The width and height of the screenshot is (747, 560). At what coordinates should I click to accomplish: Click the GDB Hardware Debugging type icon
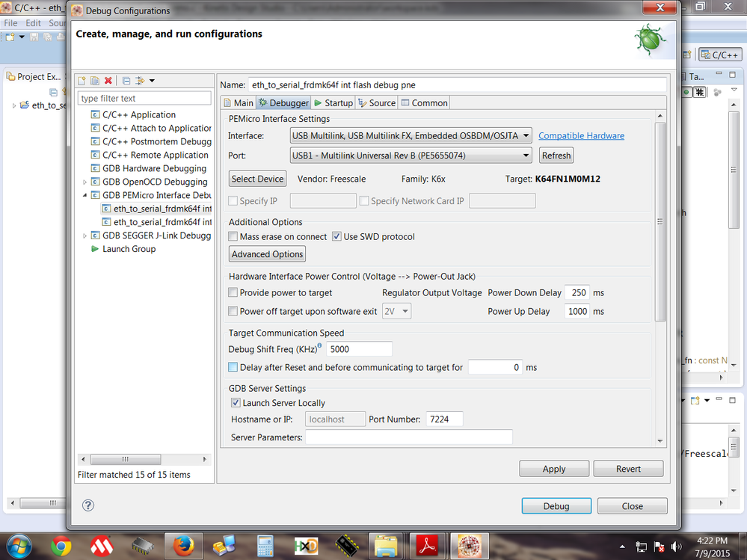click(x=95, y=168)
